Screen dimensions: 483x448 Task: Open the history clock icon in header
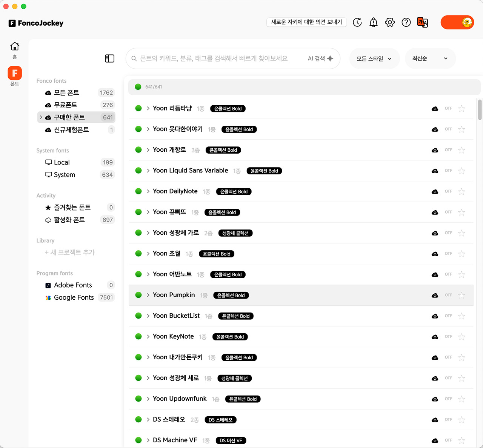point(357,23)
